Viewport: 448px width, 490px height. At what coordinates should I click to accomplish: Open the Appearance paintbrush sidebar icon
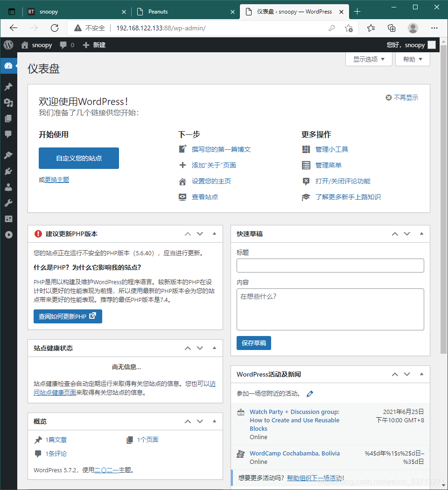point(8,155)
